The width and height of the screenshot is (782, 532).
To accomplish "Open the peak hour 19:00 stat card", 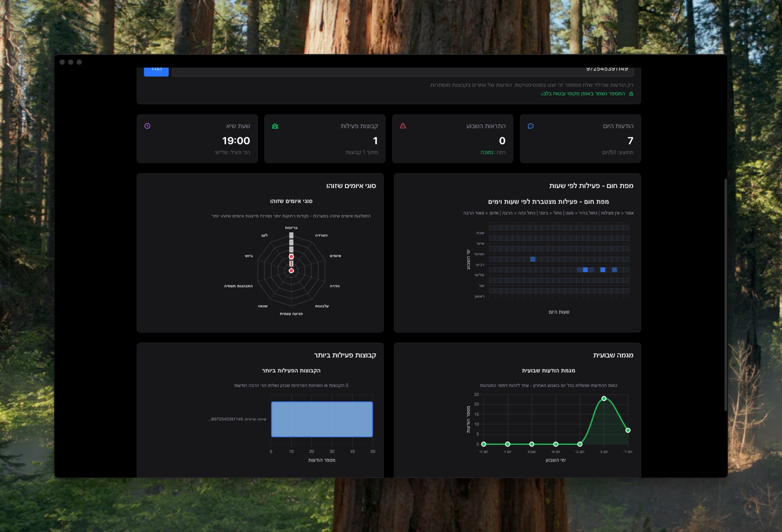I will pyautogui.click(x=197, y=139).
